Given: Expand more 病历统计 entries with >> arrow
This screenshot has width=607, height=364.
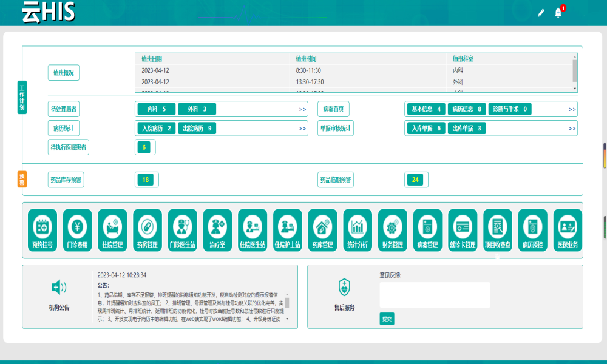Looking at the screenshot, I should tap(303, 129).
